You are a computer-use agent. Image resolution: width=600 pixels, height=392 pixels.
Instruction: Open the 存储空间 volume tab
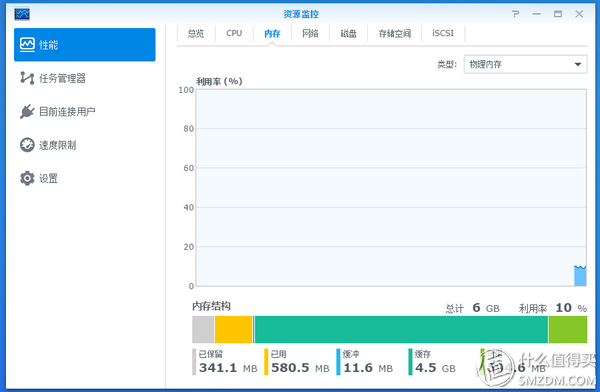click(x=395, y=33)
